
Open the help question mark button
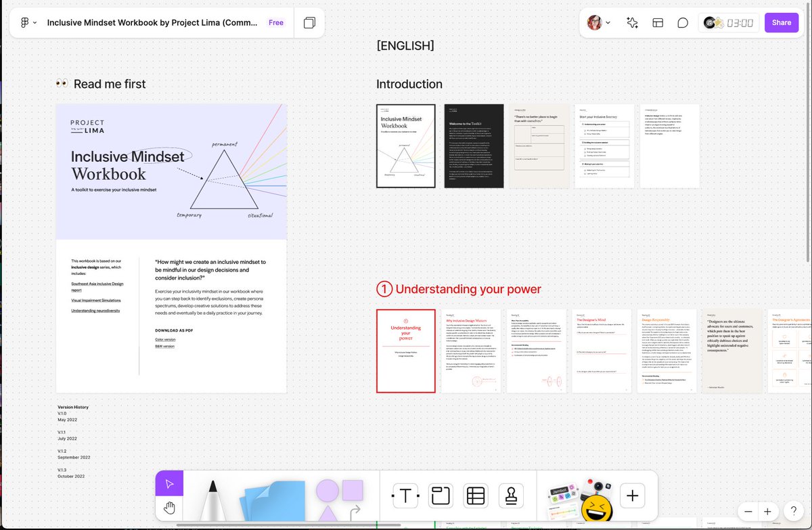[792, 511]
